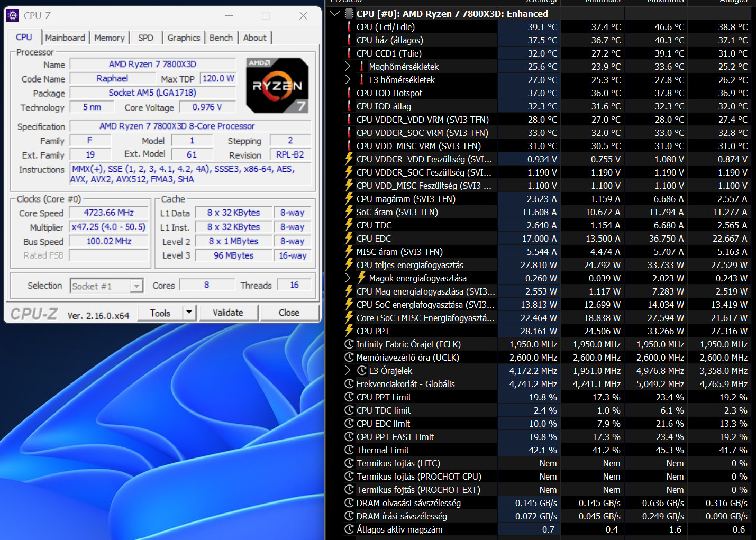Open the SPD tab in CPU-Z
Image resolution: width=756 pixels, height=540 pixels.
146,38
